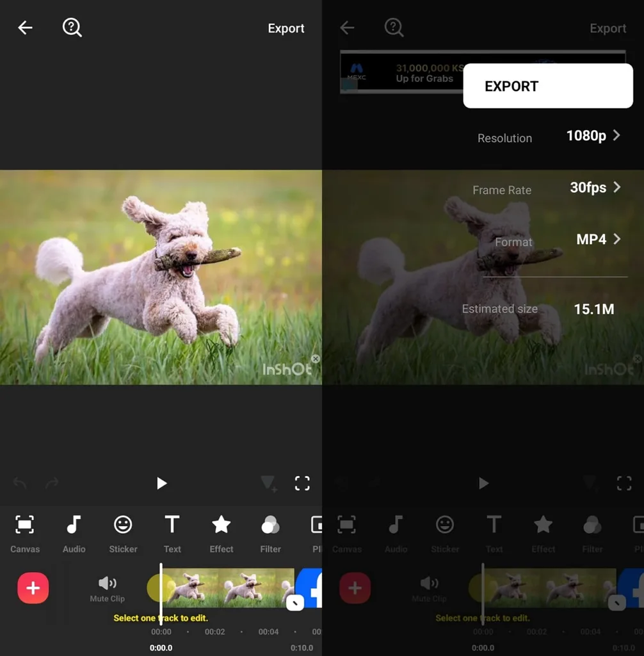This screenshot has width=644, height=656.
Task: Tap dimmed Mute Clip in right screen
Action: coord(430,589)
